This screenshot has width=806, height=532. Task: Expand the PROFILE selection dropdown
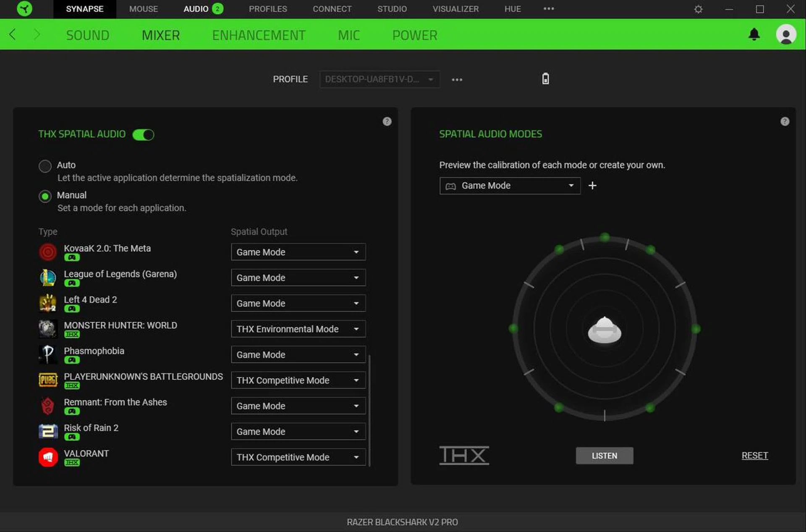tap(379, 79)
